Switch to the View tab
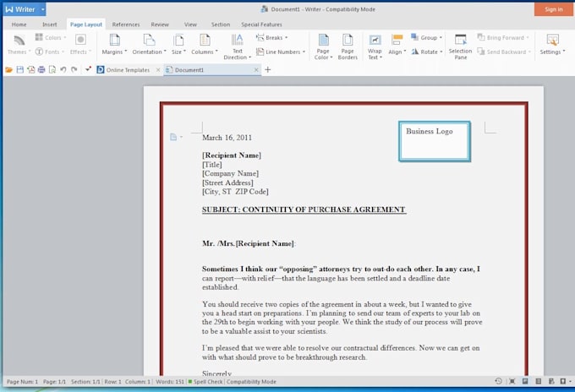This screenshot has width=575, height=392. [190, 24]
